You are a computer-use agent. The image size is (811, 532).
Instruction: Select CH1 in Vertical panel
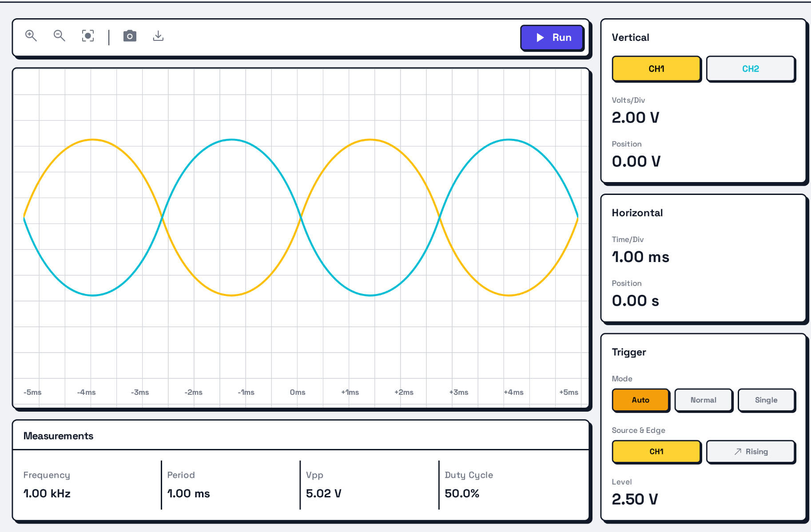click(x=656, y=69)
